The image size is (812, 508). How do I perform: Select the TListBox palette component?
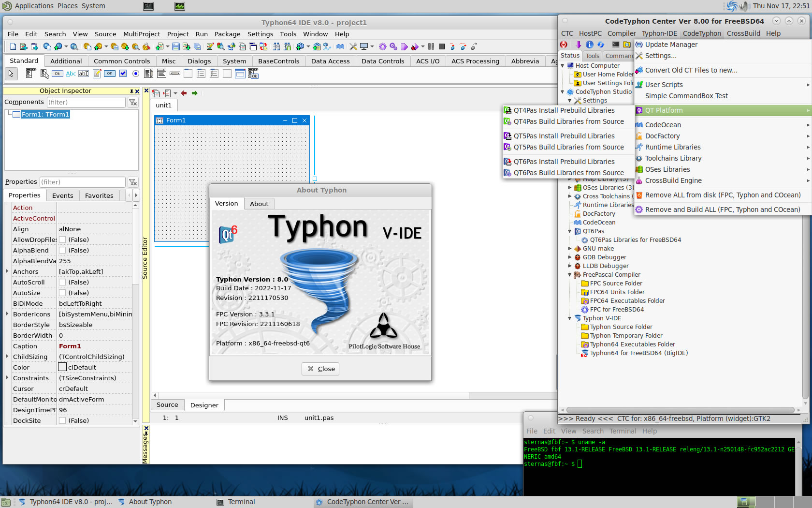tap(149, 74)
